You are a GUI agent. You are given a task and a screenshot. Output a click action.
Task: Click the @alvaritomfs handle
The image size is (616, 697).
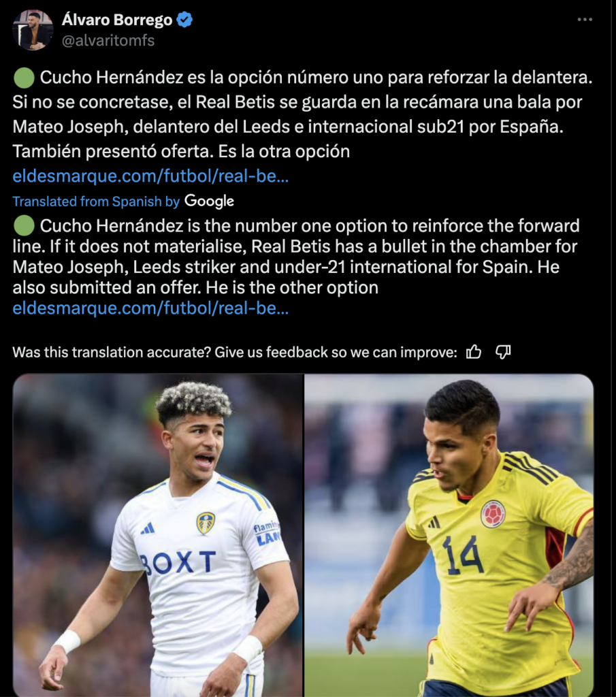pyautogui.click(x=108, y=40)
